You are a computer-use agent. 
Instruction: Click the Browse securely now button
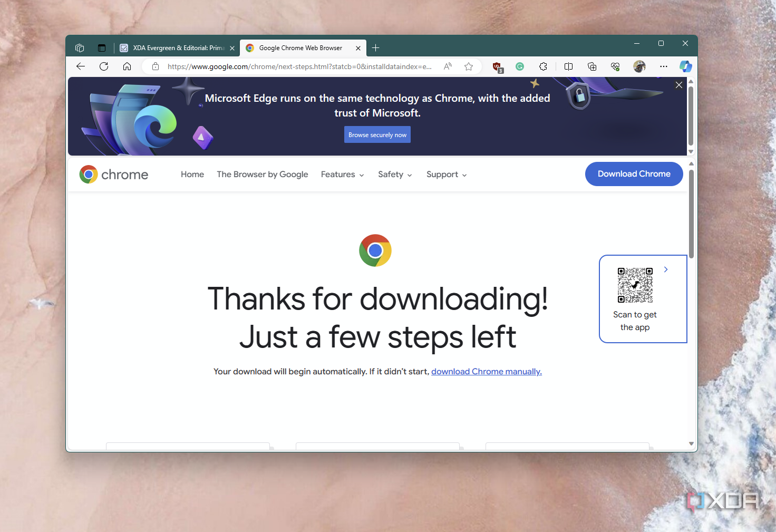pos(377,134)
